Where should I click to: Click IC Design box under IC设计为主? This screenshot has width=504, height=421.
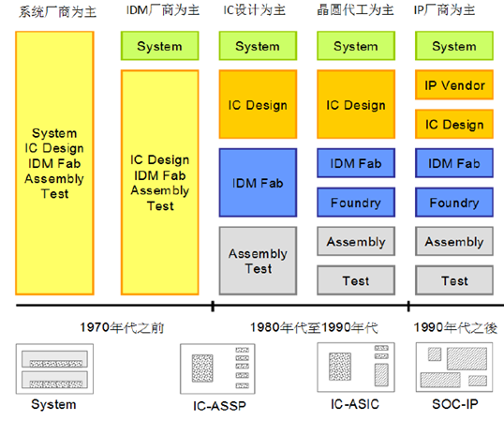[258, 104]
